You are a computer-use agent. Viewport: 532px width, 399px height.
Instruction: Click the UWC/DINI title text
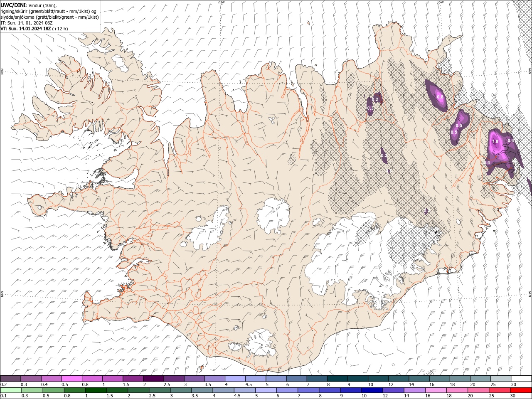[13, 5]
